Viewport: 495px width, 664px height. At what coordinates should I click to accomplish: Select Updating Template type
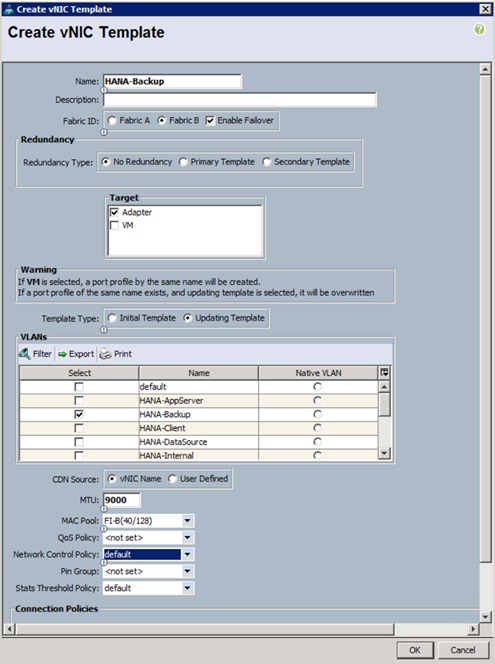188,318
